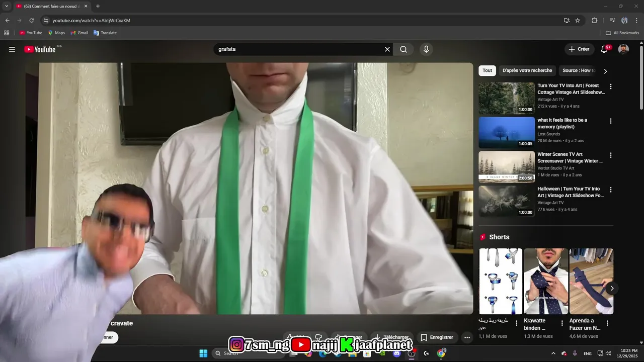Open options for Aprenda a Fazer Short
Image resolution: width=644 pixels, height=362 pixels.
coord(607,323)
